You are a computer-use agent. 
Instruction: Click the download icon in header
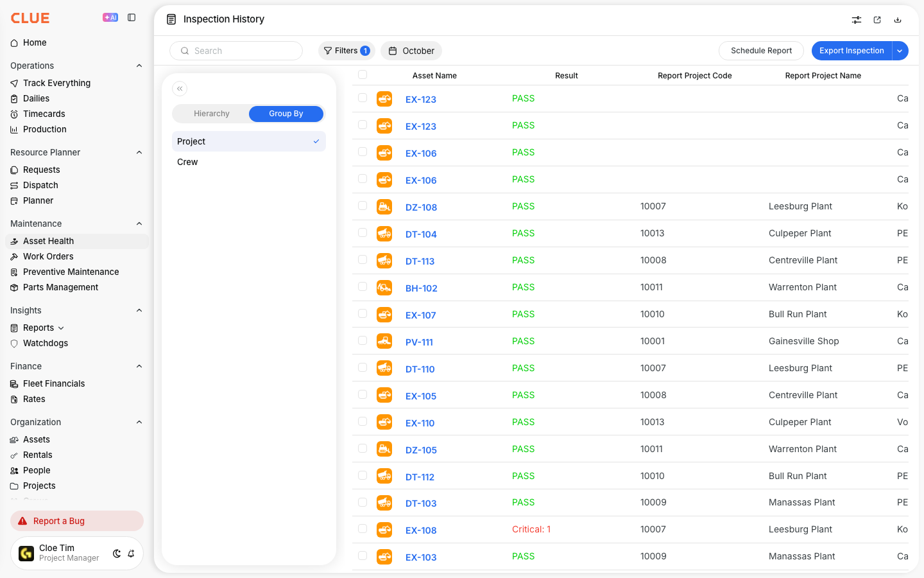[x=898, y=20]
